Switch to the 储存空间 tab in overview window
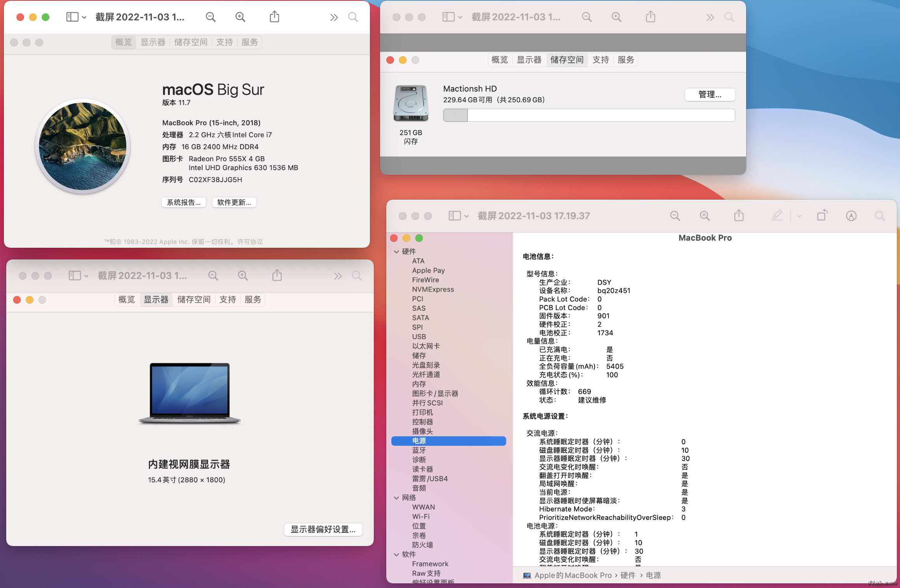 tap(190, 42)
